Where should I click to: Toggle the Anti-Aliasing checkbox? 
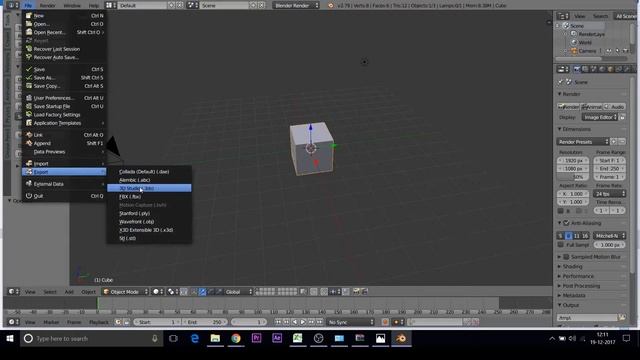point(566,223)
